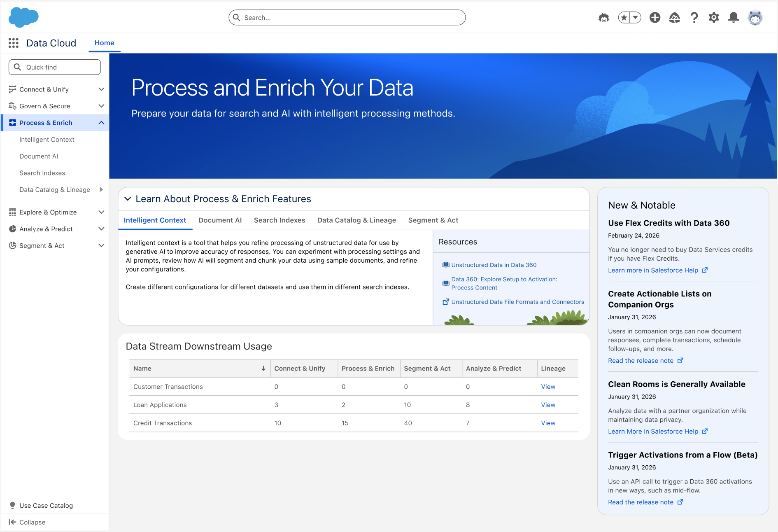
Task: Select the Home navigation tab
Action: pos(105,43)
